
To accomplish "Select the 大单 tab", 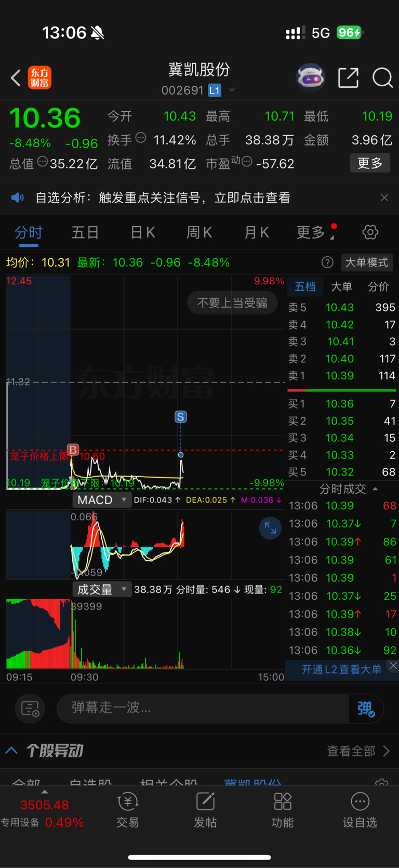I will point(341,286).
